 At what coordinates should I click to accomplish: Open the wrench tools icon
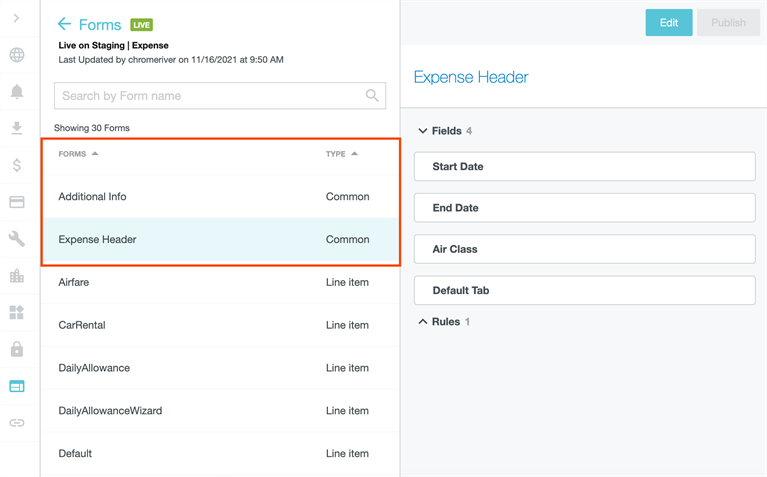click(17, 239)
